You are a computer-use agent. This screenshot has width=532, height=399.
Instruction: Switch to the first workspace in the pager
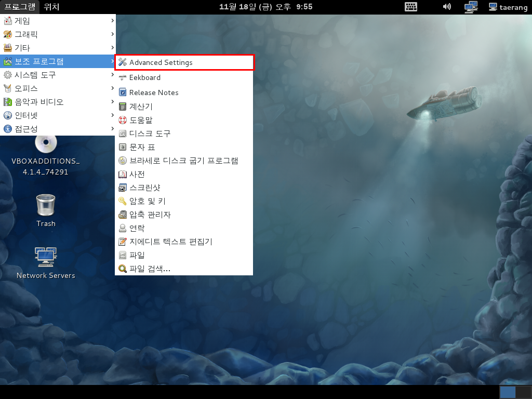[508, 392]
